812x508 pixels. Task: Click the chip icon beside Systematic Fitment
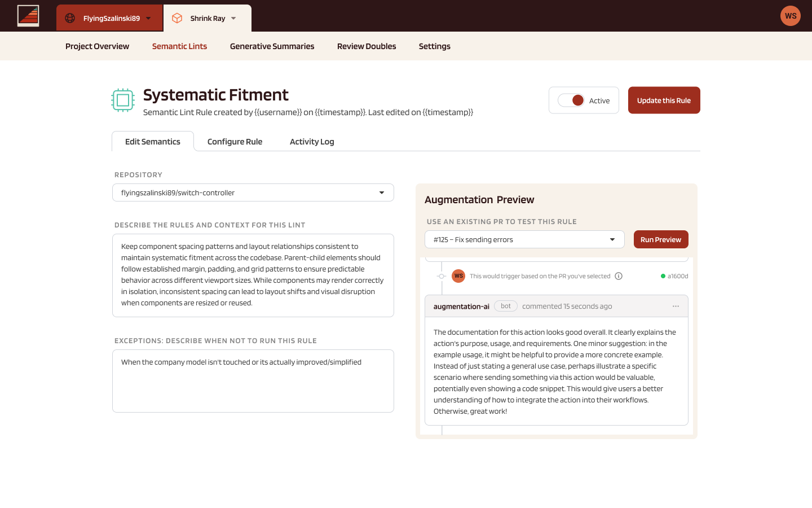click(x=123, y=100)
